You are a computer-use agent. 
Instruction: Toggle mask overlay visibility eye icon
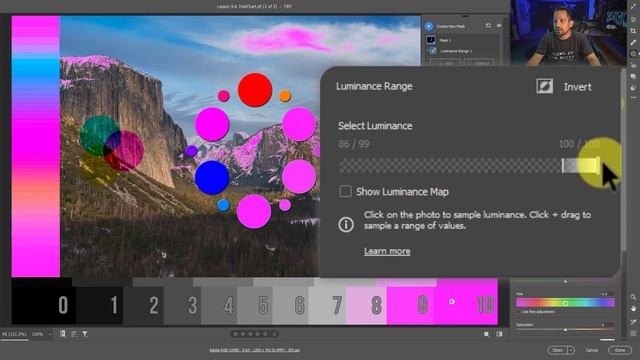pos(499,26)
